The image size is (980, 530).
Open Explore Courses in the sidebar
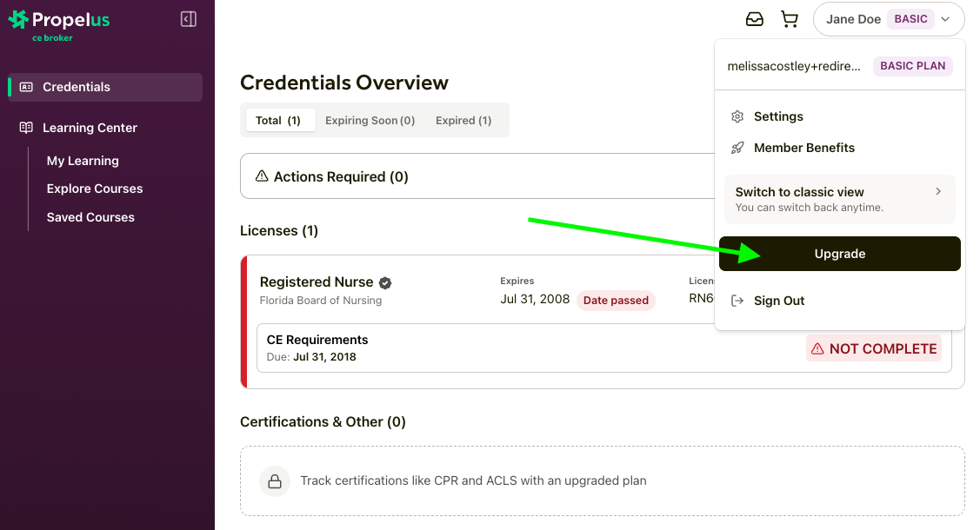(95, 189)
